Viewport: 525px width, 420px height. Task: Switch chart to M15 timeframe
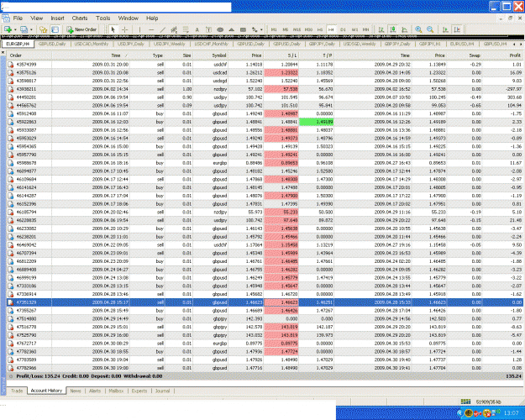tap(297, 29)
